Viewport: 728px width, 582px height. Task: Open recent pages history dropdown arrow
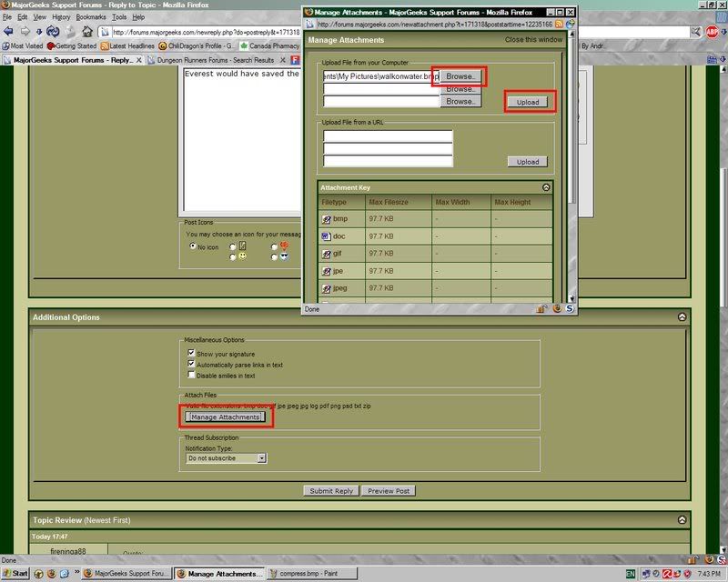coord(39,32)
